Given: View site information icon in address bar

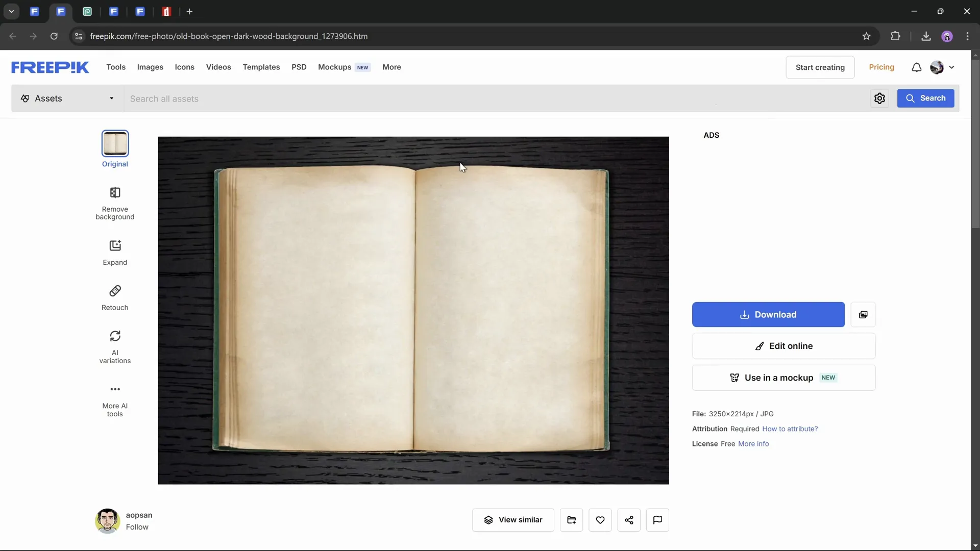Looking at the screenshot, I should [x=78, y=36].
